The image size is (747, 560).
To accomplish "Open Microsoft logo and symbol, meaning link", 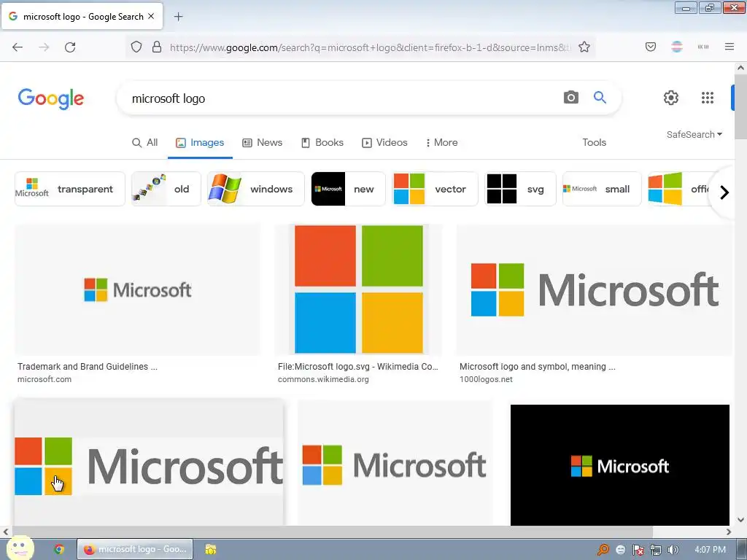I will click(x=538, y=367).
